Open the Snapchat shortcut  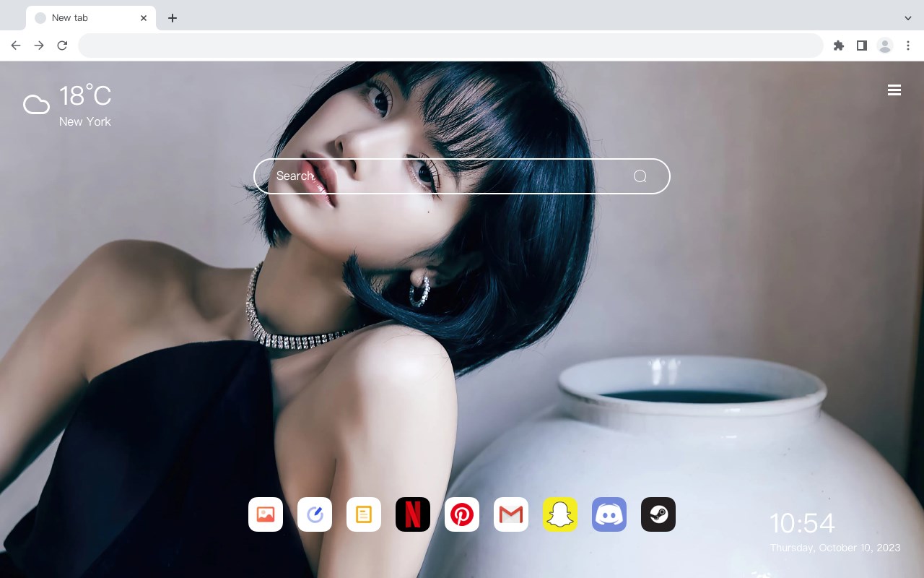[560, 514]
